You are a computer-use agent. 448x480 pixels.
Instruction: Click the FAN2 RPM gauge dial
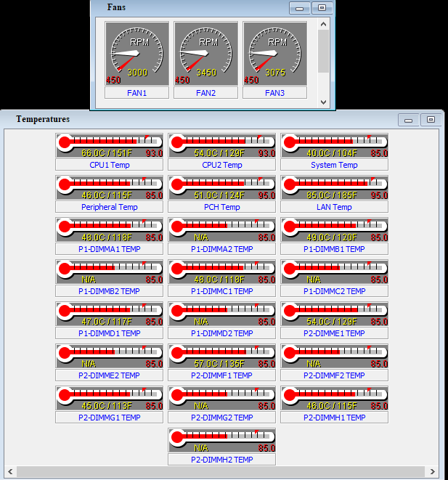[206, 54]
